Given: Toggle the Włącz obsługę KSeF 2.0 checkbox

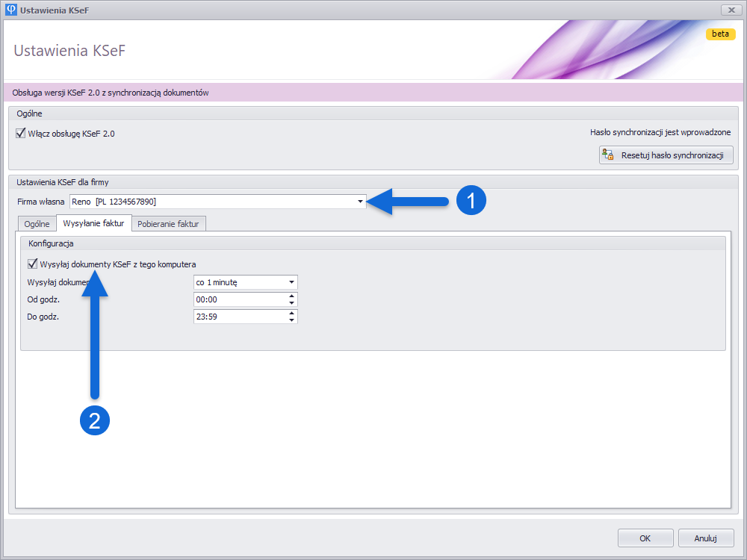Looking at the screenshot, I should [x=21, y=134].
